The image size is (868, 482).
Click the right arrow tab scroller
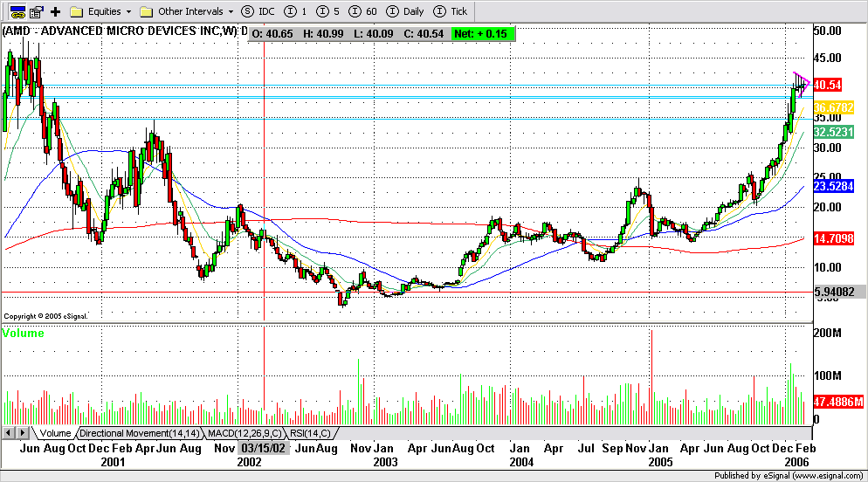tap(22, 433)
